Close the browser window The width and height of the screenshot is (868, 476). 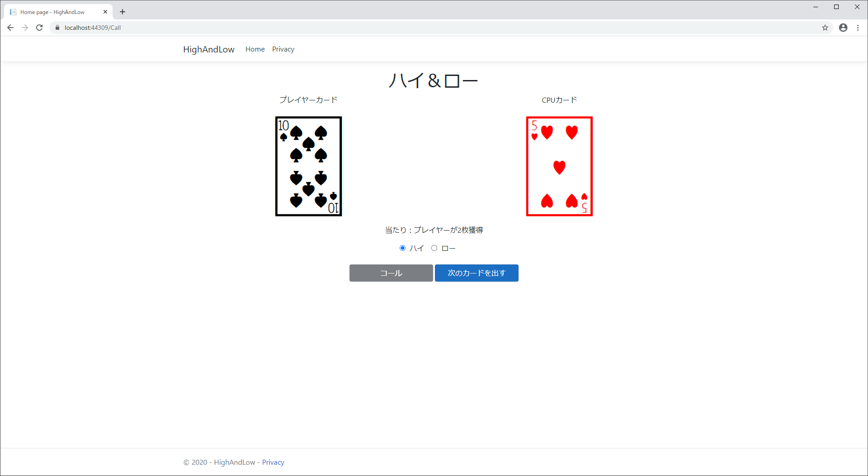coord(857,7)
